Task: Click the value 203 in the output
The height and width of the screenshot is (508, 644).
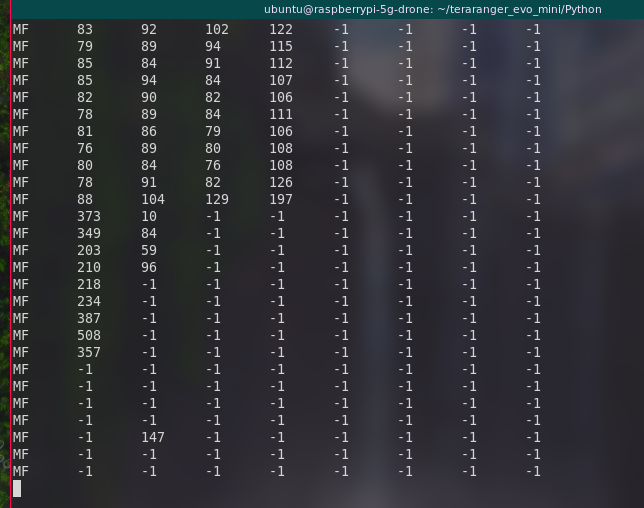Action: pos(89,250)
